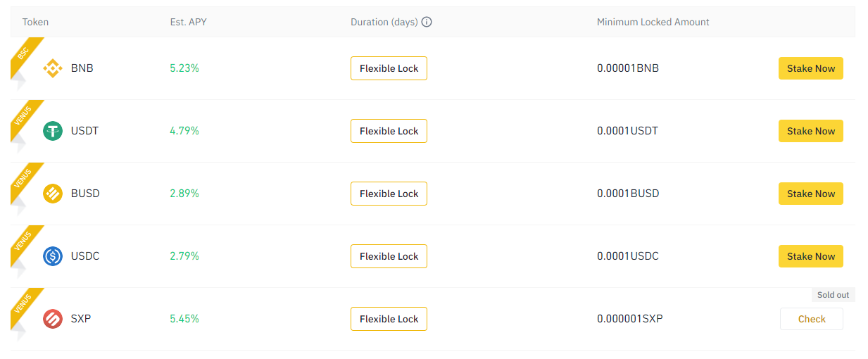Click the BUSD token icon
868x359 pixels.
pos(53,194)
